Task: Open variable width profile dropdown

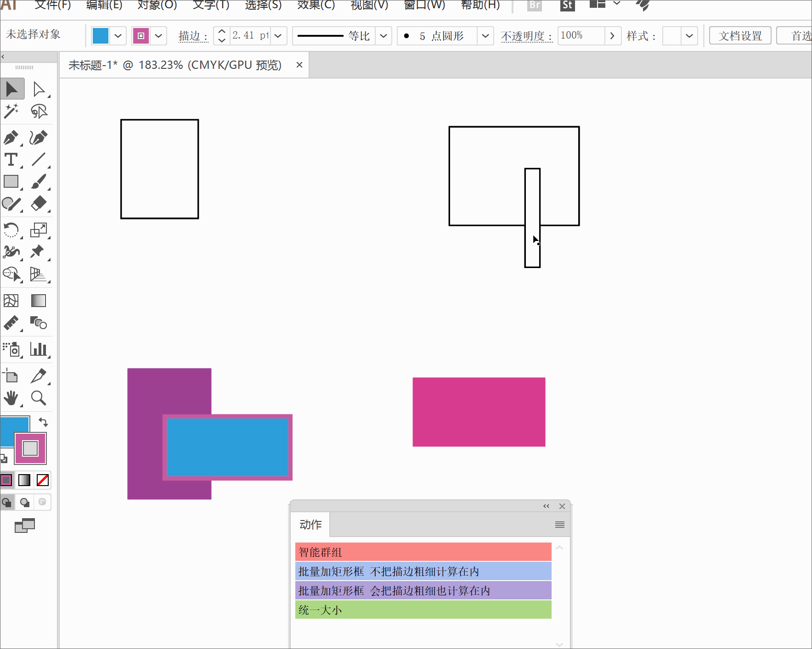Action: pyautogui.click(x=383, y=36)
